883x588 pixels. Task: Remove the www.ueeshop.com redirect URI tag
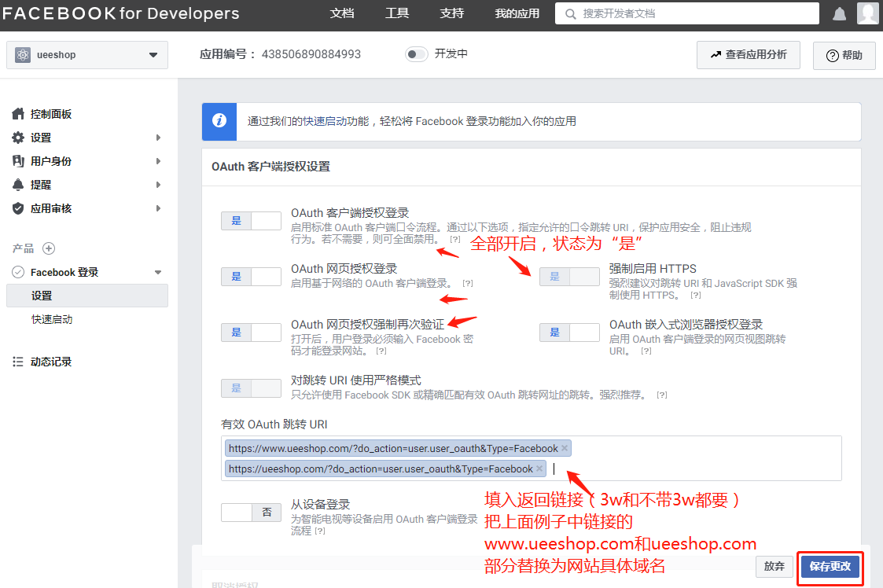click(x=565, y=448)
